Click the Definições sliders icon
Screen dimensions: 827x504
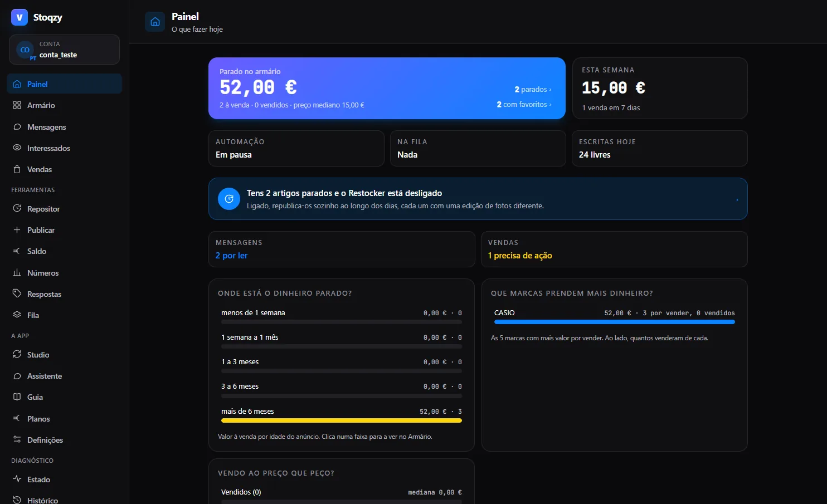point(17,440)
